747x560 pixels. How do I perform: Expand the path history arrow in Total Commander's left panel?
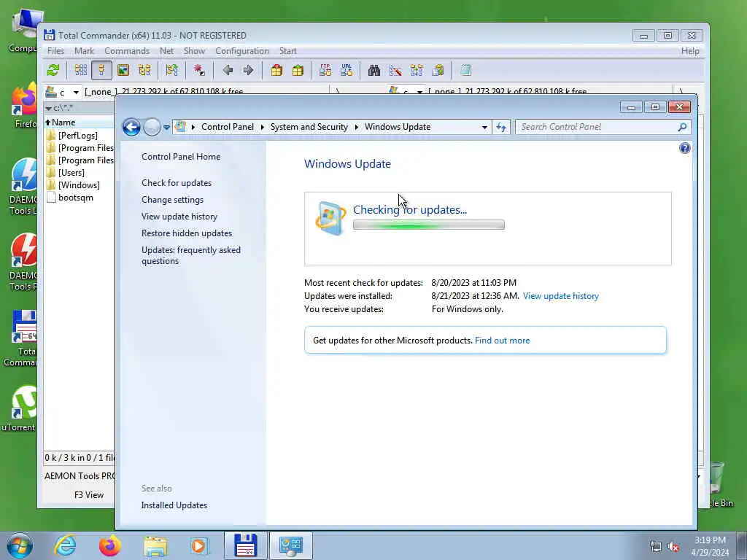[x=49, y=109]
